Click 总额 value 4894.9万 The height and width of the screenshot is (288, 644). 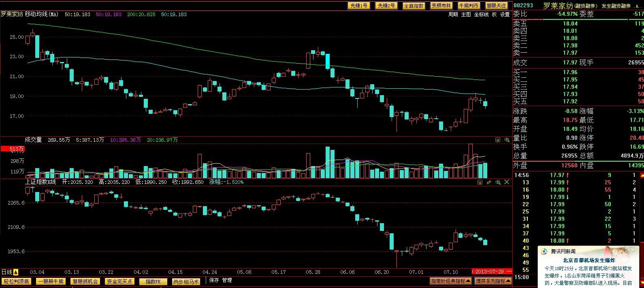tap(632, 156)
